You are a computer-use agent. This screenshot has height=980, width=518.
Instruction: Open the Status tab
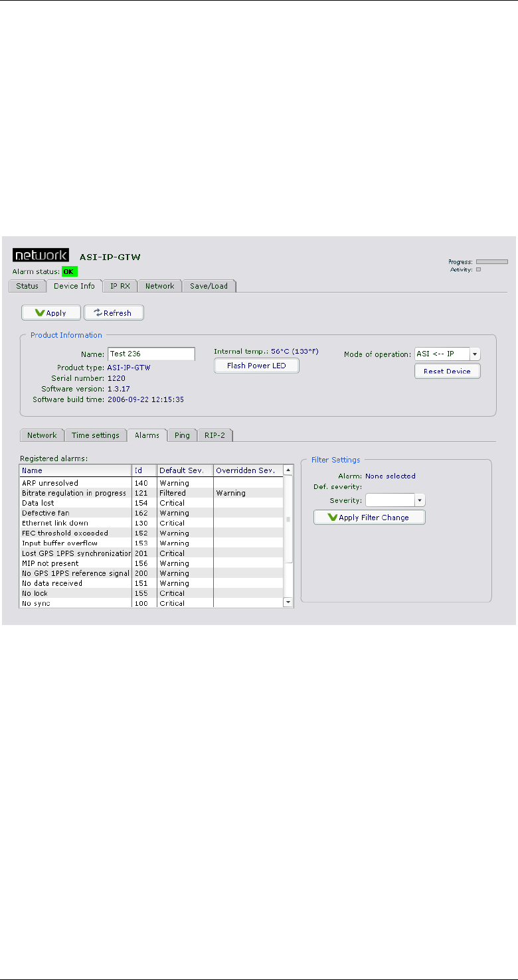28,286
